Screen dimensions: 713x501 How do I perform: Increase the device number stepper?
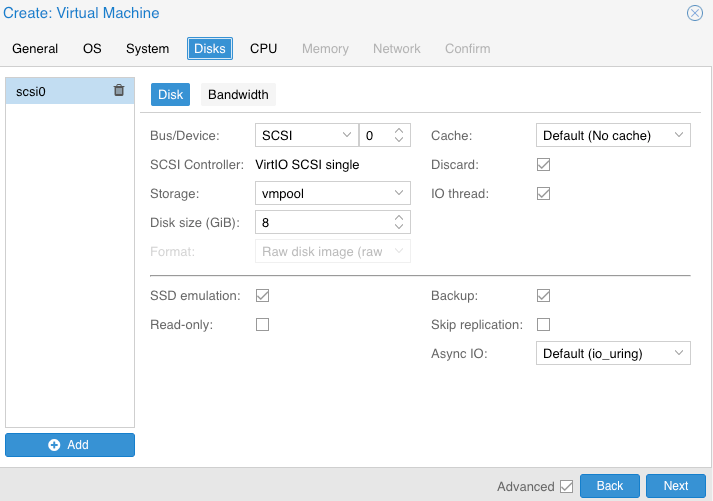[x=399, y=131]
